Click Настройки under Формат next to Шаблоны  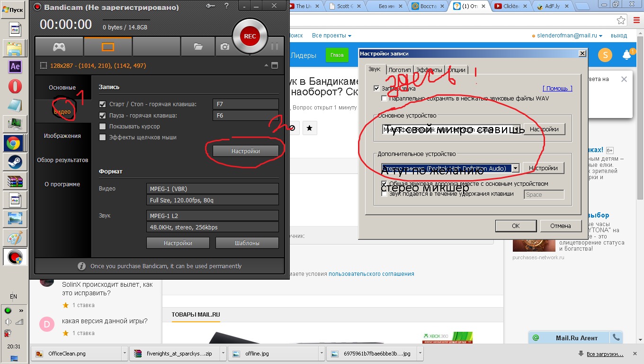[178, 243]
